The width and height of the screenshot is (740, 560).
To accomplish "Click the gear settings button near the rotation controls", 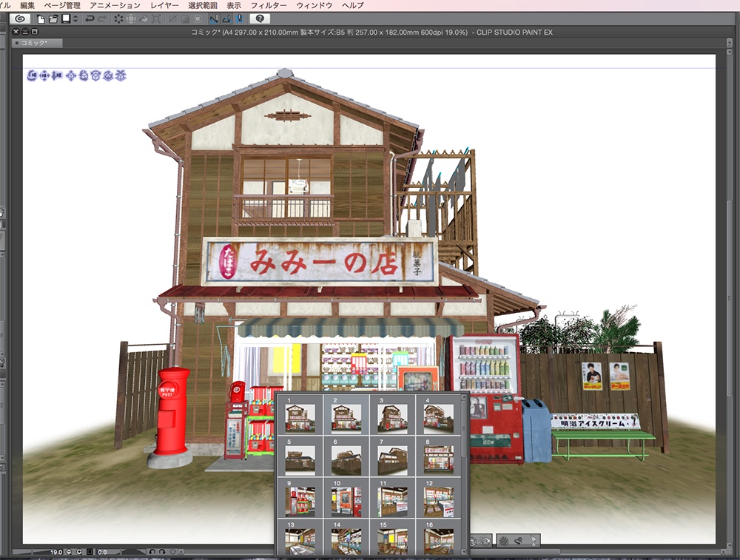I will click(173, 551).
